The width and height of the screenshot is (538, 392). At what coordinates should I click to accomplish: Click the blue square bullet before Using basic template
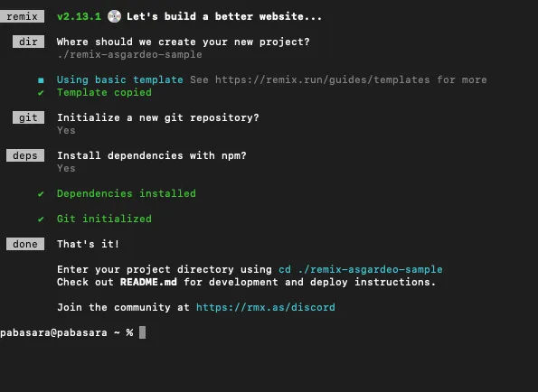coord(41,80)
